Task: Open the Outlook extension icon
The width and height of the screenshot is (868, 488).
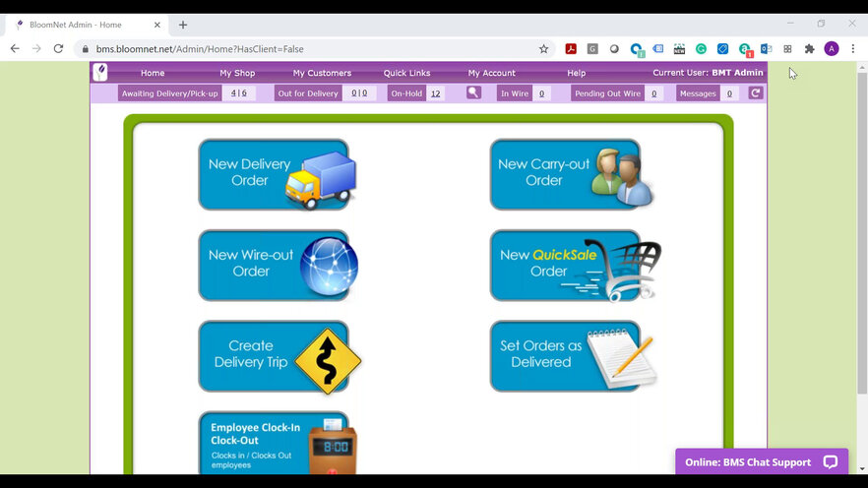Action: pyautogui.click(x=766, y=48)
